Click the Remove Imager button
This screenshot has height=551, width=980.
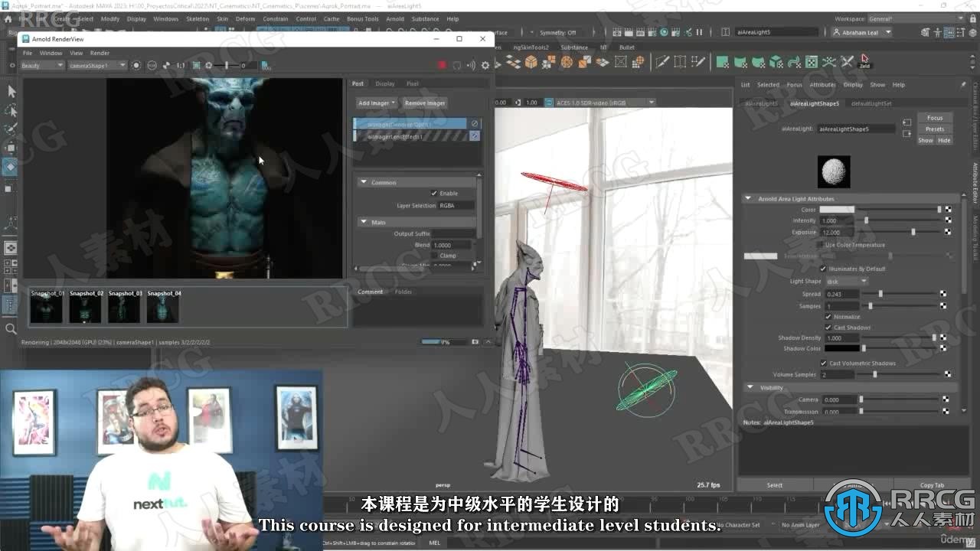(425, 103)
